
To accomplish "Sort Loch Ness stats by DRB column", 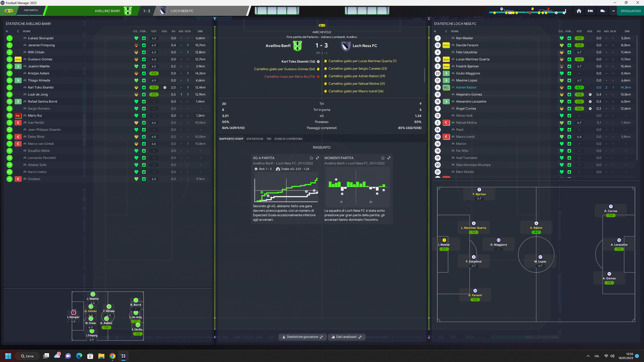I will tap(626, 31).
